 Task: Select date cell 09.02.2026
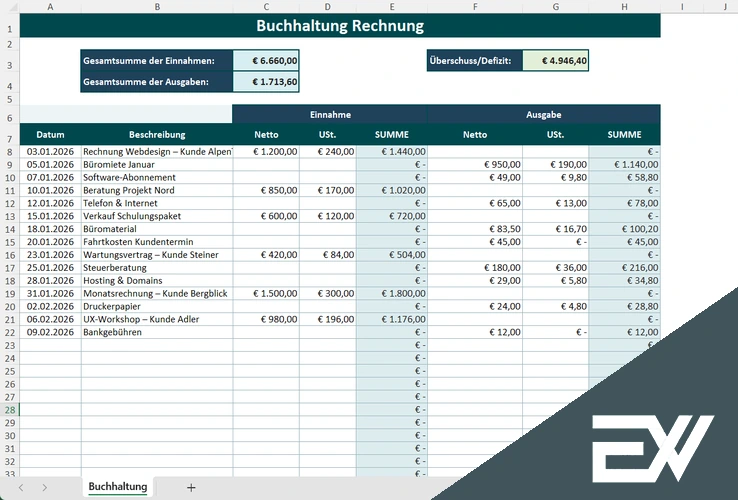[50, 332]
